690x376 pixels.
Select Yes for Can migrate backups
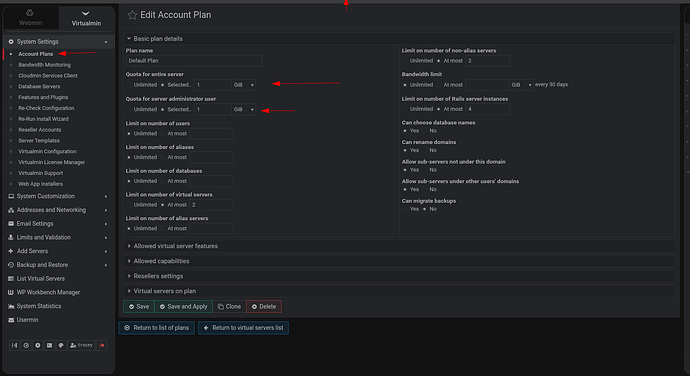[x=405, y=209]
